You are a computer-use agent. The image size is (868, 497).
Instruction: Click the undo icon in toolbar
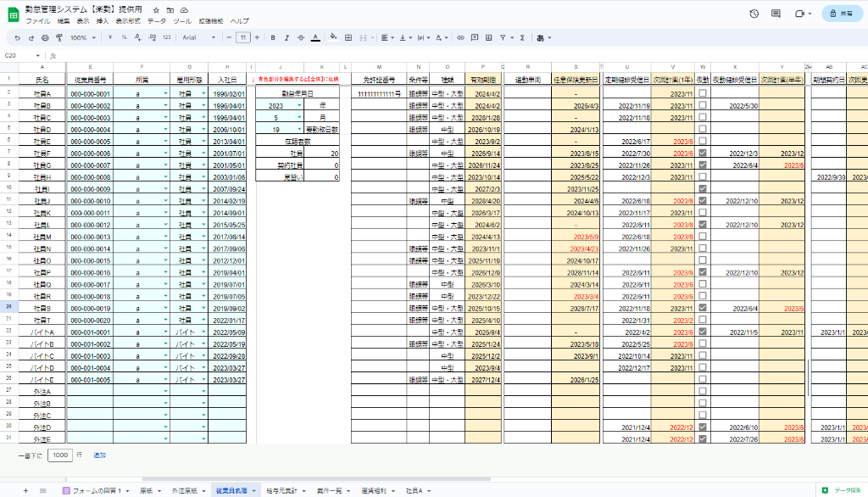(x=19, y=37)
